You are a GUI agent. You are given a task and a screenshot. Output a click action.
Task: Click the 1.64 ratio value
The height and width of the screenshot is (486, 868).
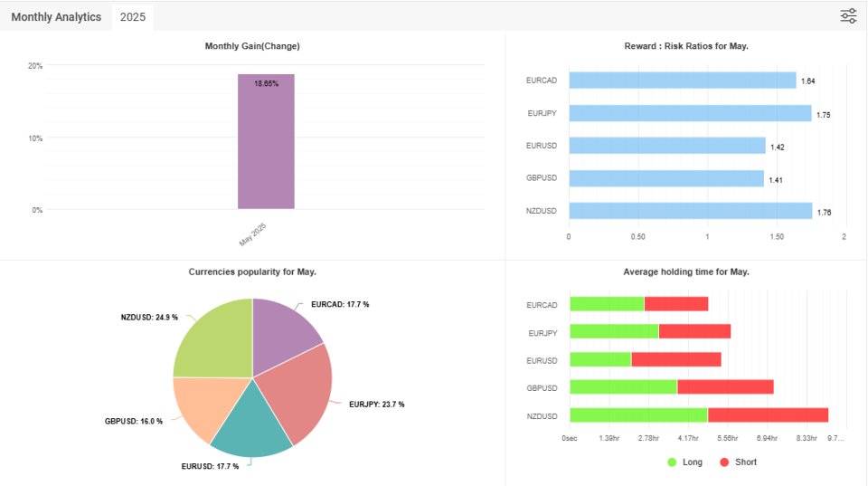808,81
